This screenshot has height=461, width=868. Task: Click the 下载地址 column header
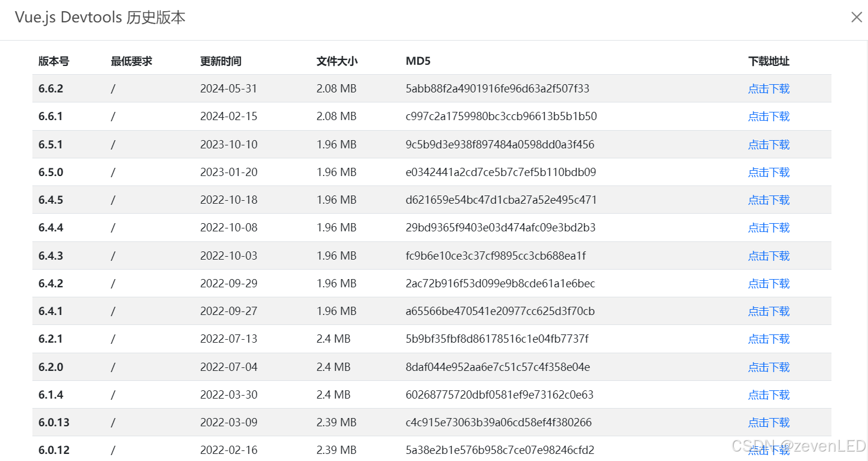[768, 61]
